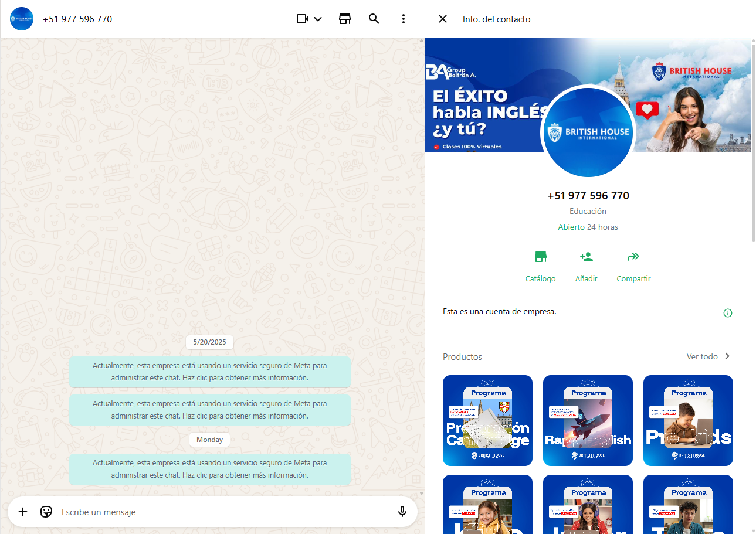The image size is (756, 534).
Task: Open the Preparación Cambridge product thumbnail
Action: pyautogui.click(x=487, y=420)
